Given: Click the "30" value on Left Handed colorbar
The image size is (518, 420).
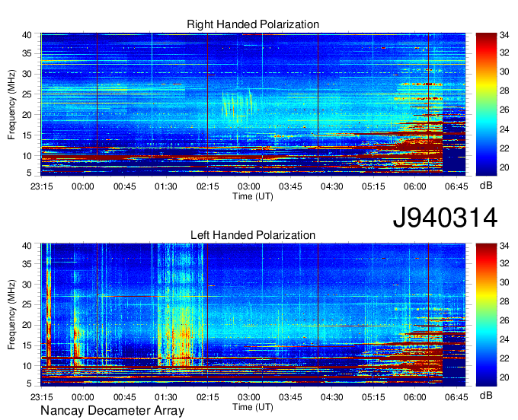Looking at the screenshot, I should coord(504,282).
